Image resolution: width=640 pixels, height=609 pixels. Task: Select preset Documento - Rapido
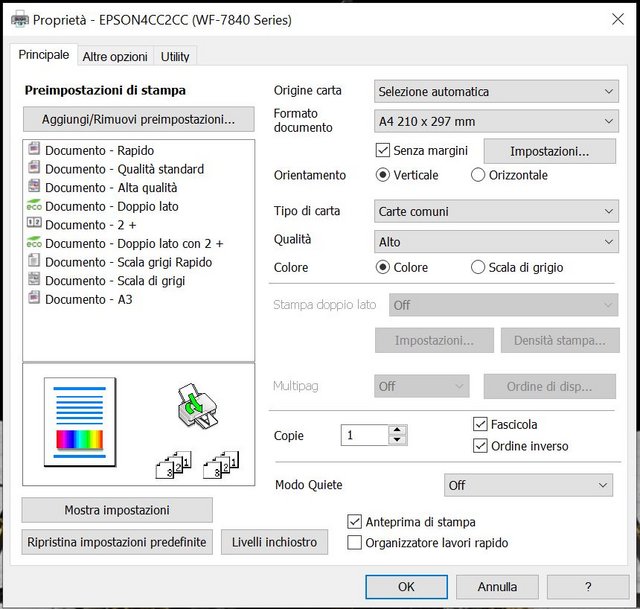click(100, 150)
